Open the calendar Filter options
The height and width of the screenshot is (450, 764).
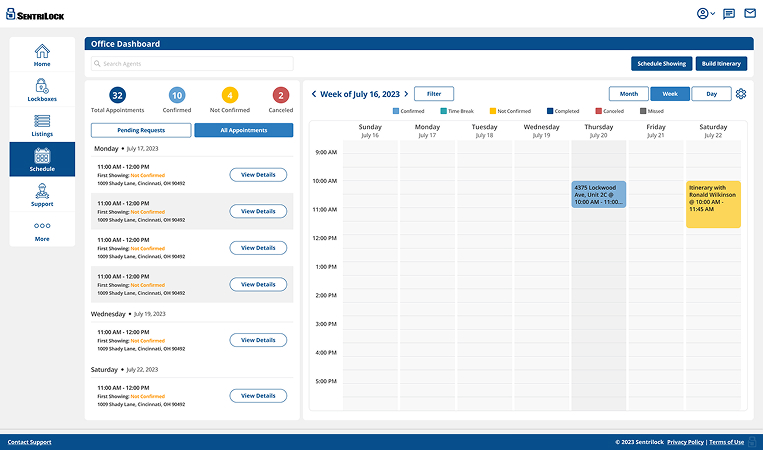(x=434, y=94)
